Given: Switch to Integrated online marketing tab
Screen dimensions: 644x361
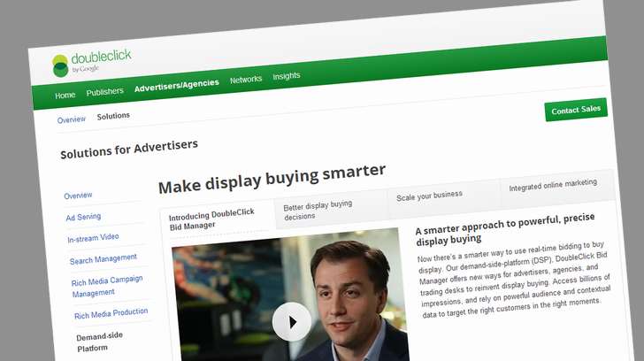Looking at the screenshot, I should tap(553, 185).
